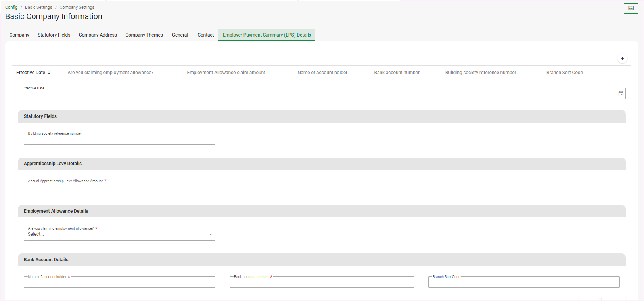The height and width of the screenshot is (301, 644).
Task: Open the Statutory Fields tab
Action: pos(54,35)
